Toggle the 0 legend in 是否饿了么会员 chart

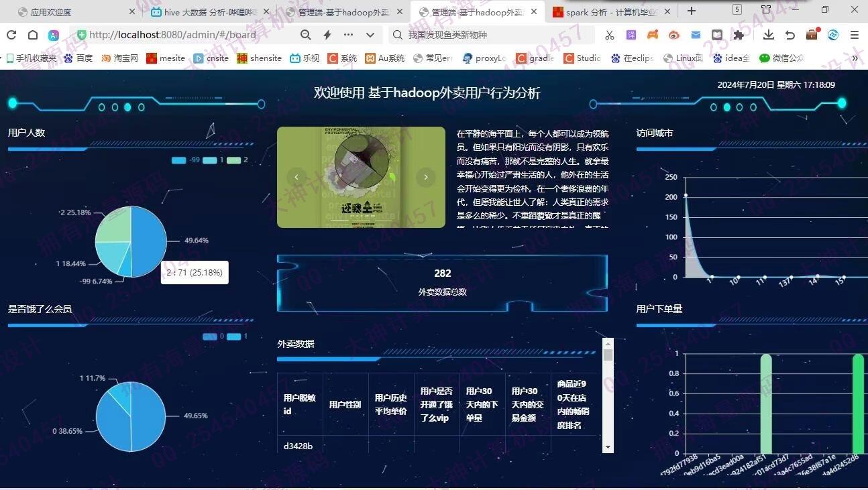coord(213,336)
